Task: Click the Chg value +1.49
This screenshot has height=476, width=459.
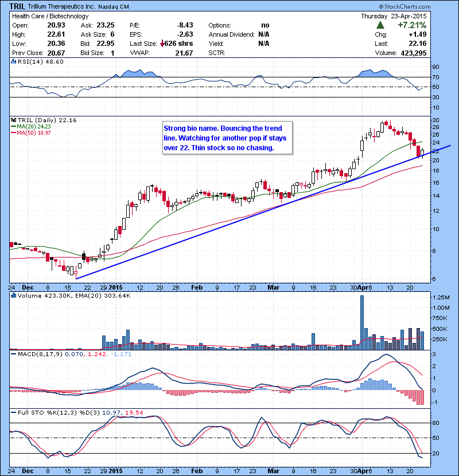Action: [418, 34]
